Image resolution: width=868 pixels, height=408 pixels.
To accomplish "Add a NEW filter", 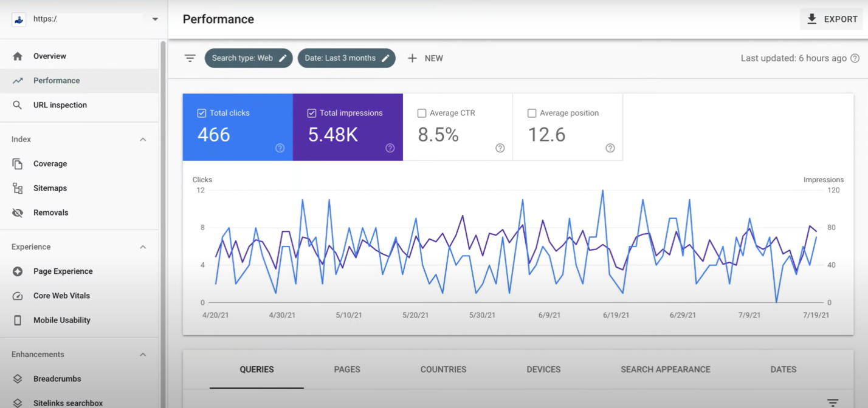I will coord(425,58).
